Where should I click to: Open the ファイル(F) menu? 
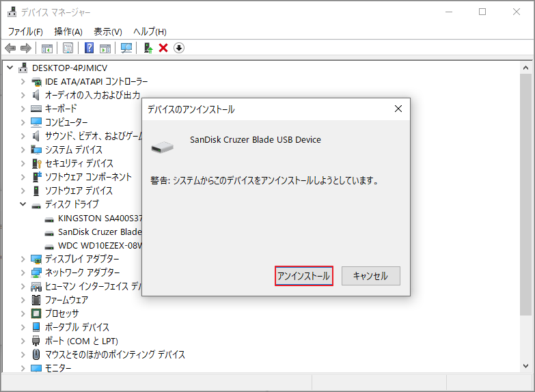click(x=25, y=31)
